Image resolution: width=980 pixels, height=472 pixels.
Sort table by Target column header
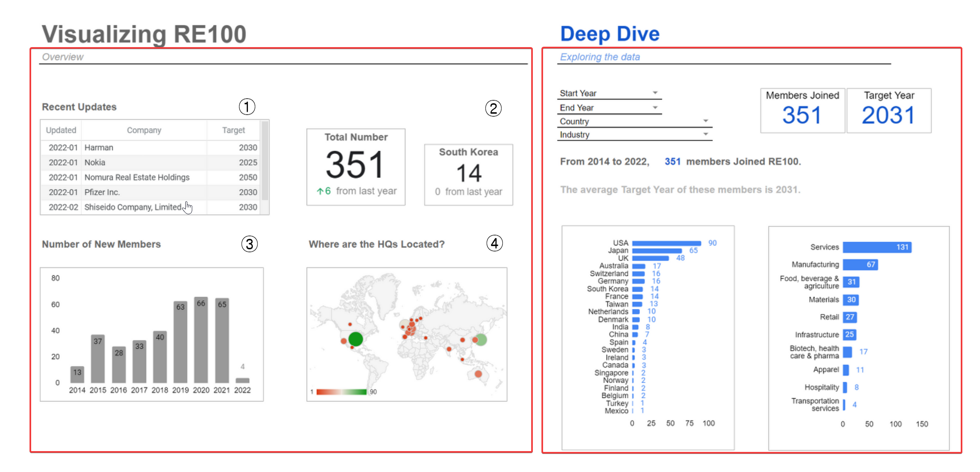click(233, 130)
